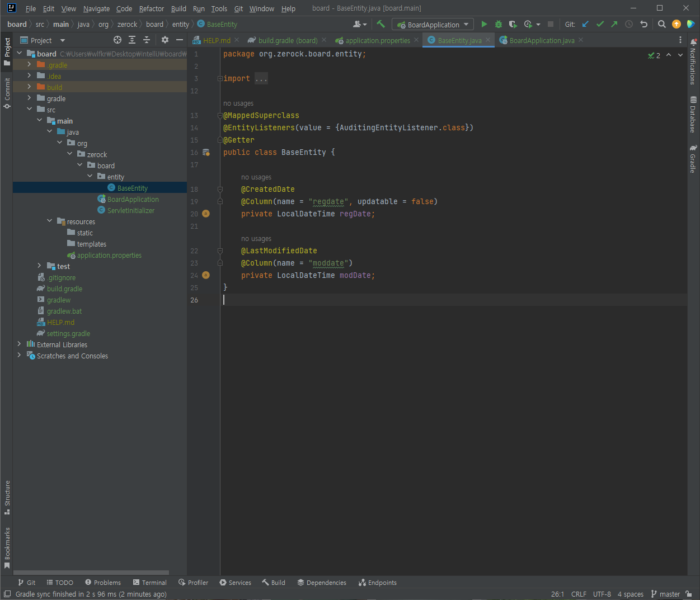This screenshot has height=600, width=700.
Task: Click the Select Opened File target icon
Action: point(118,40)
